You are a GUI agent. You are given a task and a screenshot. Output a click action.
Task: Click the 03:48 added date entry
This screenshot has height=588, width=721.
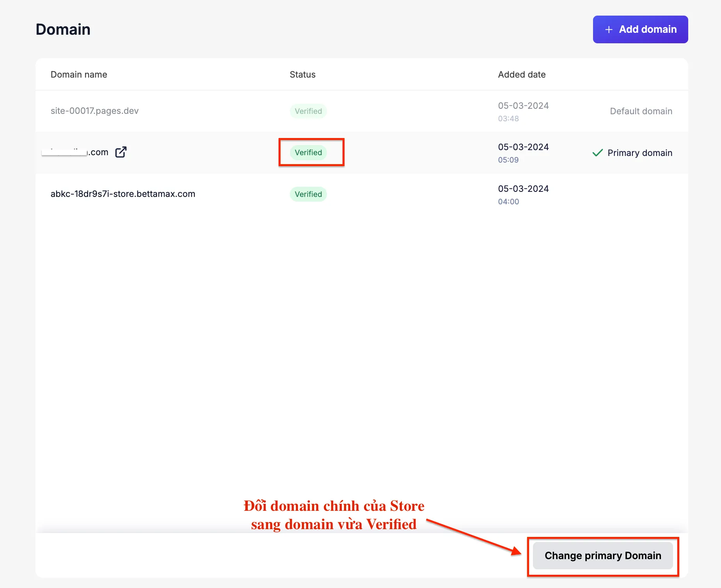point(508,119)
